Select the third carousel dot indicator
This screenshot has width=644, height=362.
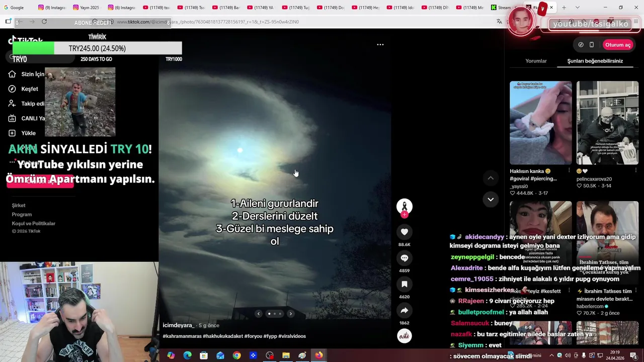[280, 314]
